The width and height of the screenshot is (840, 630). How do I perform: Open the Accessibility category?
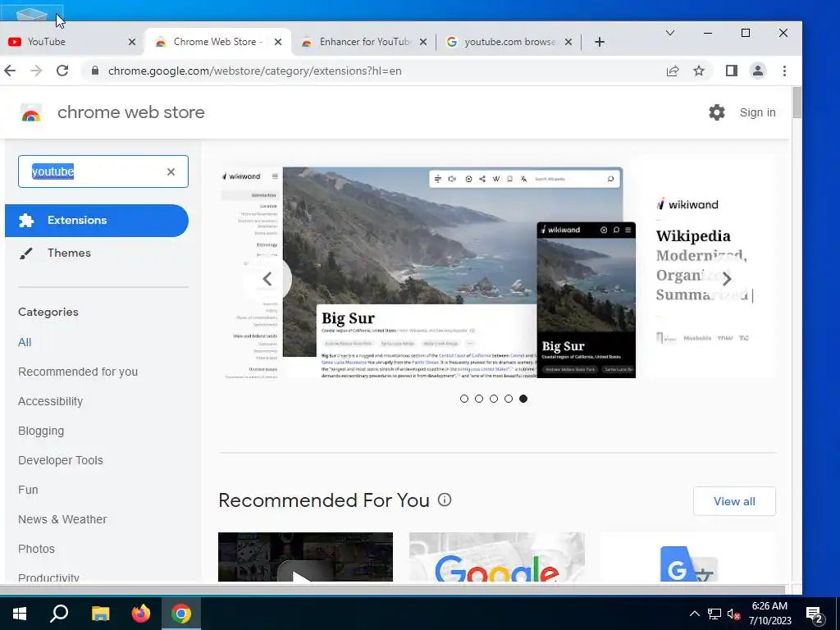[50, 401]
